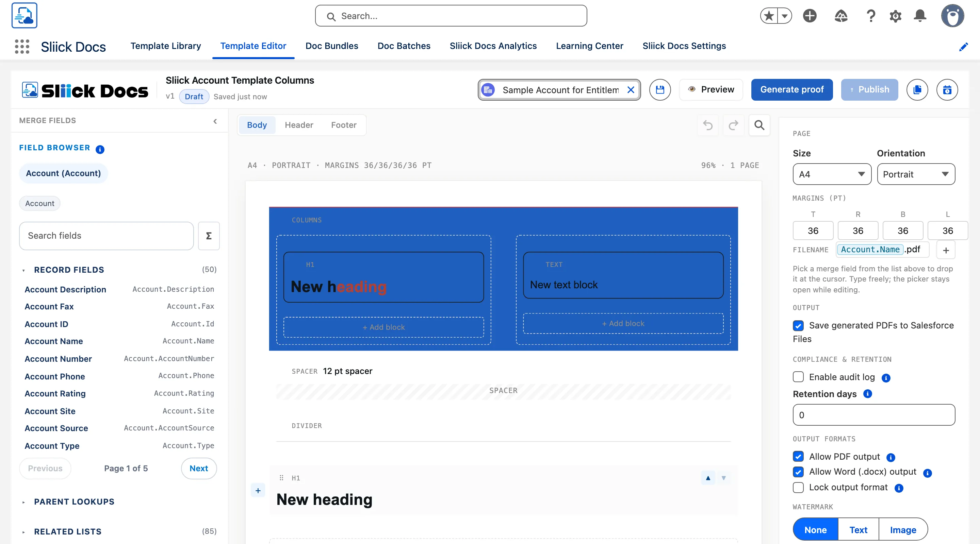This screenshot has height=544, width=980.
Task: Grab the H1 block drag handle
Action: click(x=281, y=478)
